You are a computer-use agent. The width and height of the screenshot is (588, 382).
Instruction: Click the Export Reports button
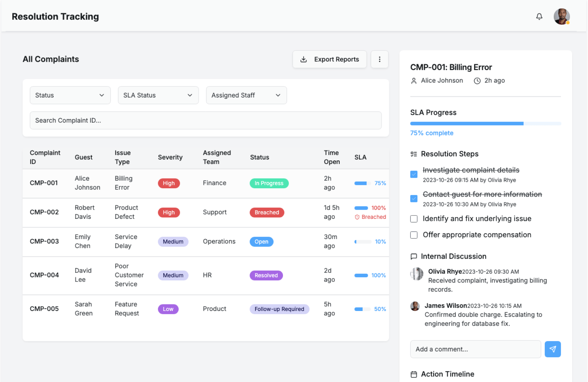(x=330, y=59)
